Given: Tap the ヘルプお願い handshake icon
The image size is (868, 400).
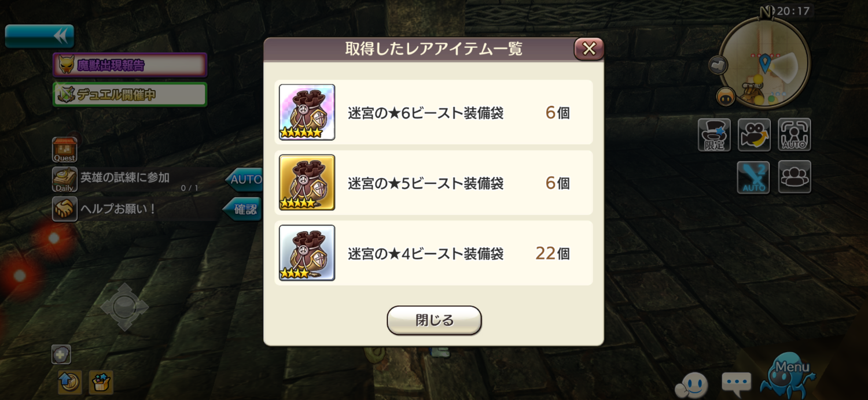Looking at the screenshot, I should 64,209.
